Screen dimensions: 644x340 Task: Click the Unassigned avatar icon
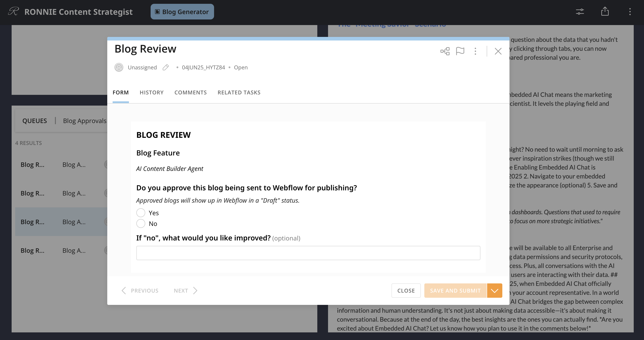[119, 67]
